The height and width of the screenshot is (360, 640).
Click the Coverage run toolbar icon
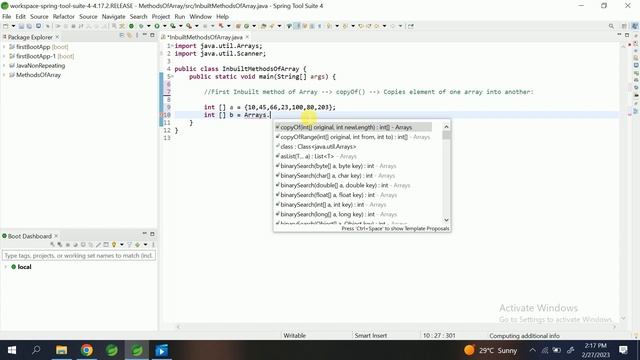coord(173,26)
